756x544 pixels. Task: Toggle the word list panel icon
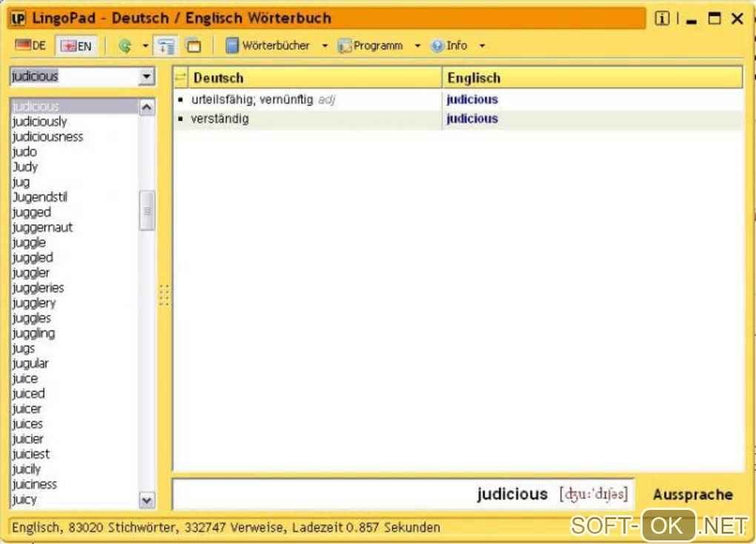(166, 46)
